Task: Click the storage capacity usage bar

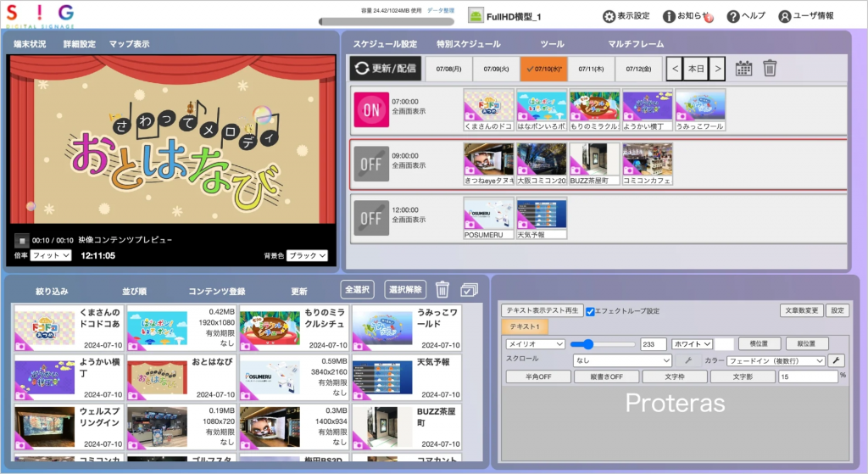Action: point(387,21)
